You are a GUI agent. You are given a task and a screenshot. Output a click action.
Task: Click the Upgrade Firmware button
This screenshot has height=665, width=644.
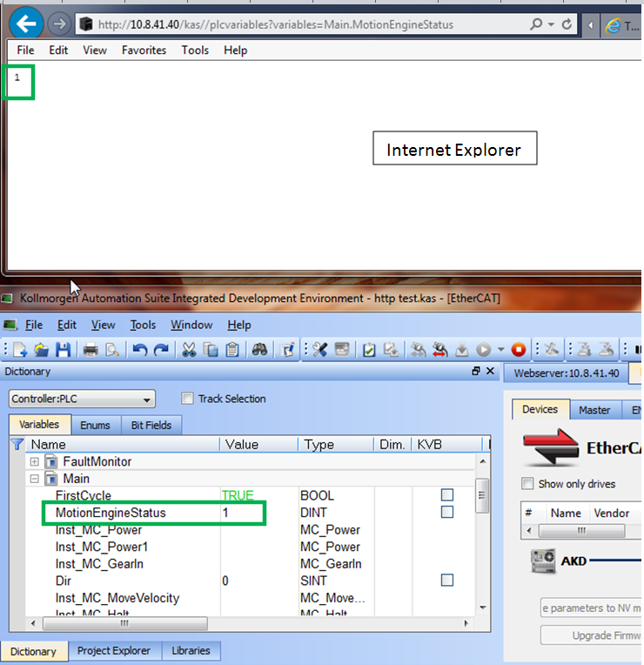(x=592, y=635)
